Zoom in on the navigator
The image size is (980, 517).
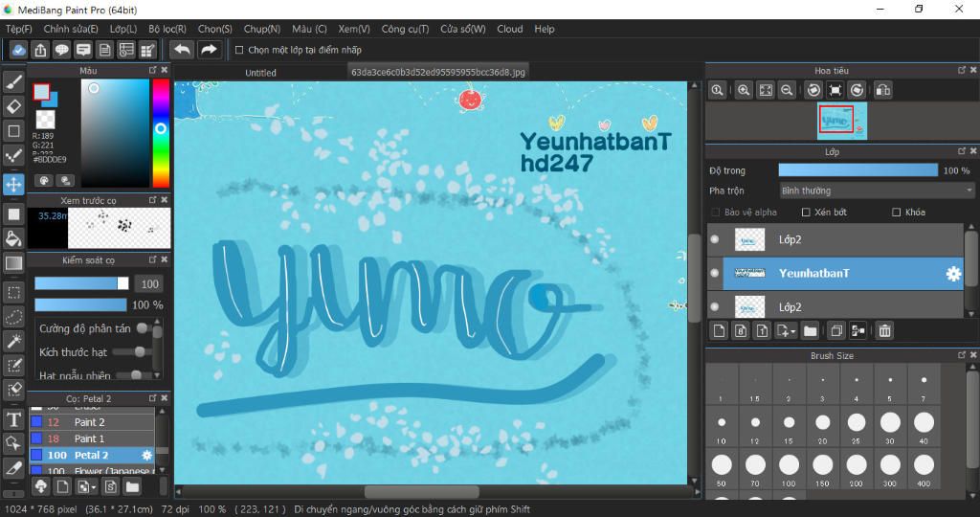[x=743, y=90]
